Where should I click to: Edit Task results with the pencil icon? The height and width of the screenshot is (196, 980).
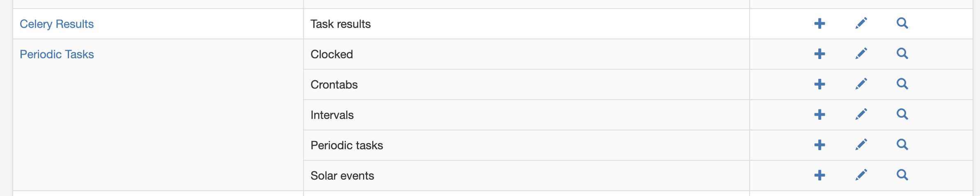(861, 23)
